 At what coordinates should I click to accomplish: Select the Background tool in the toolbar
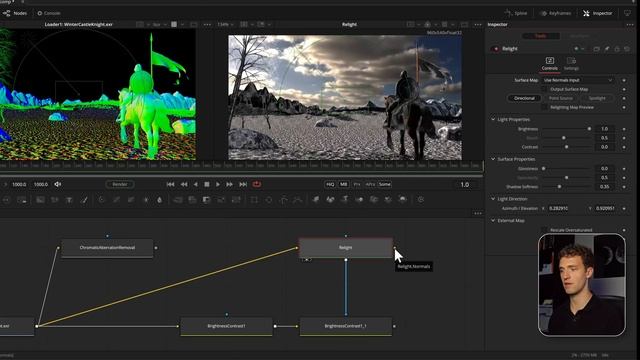click(x=40, y=200)
